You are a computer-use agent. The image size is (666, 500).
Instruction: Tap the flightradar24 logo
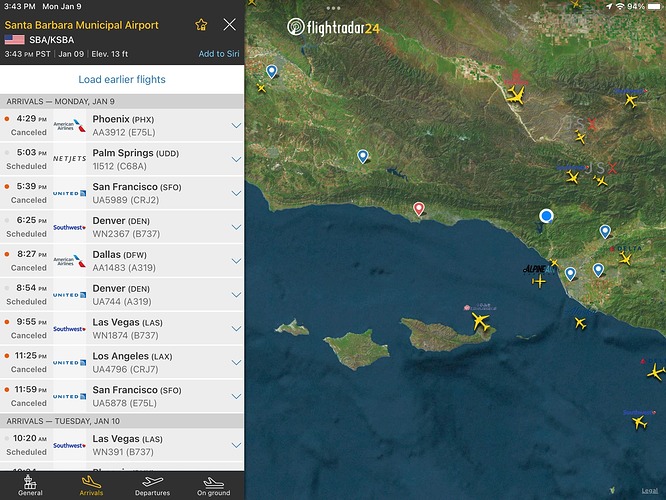[x=333, y=28]
